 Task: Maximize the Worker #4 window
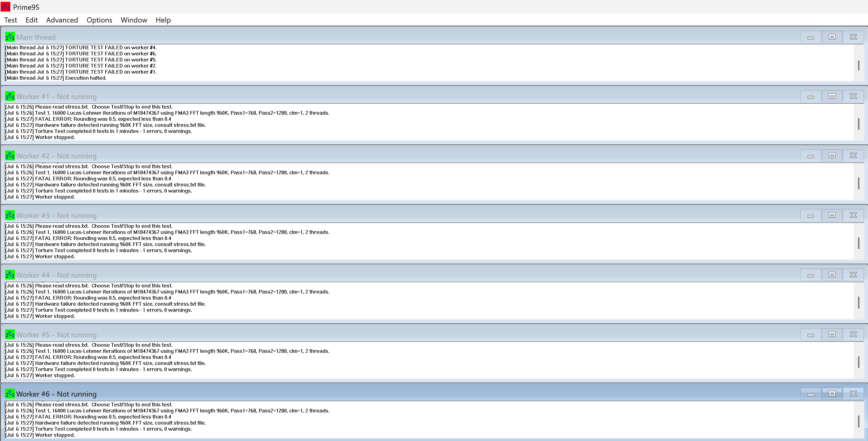coord(832,275)
